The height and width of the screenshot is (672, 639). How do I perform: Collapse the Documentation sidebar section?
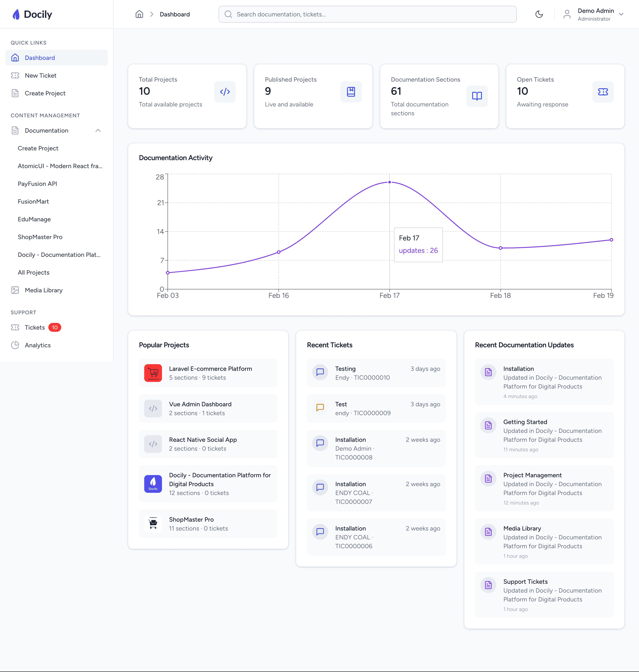98,131
